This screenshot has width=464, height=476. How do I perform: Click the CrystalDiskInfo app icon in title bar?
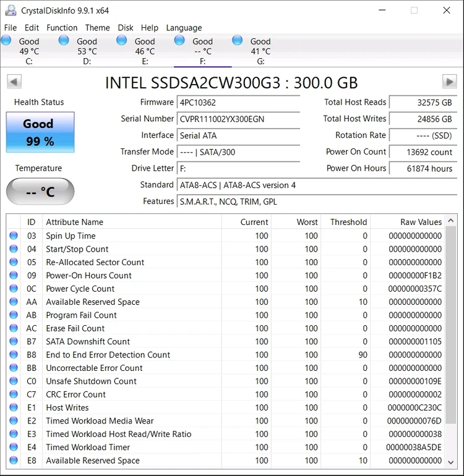coord(11,11)
